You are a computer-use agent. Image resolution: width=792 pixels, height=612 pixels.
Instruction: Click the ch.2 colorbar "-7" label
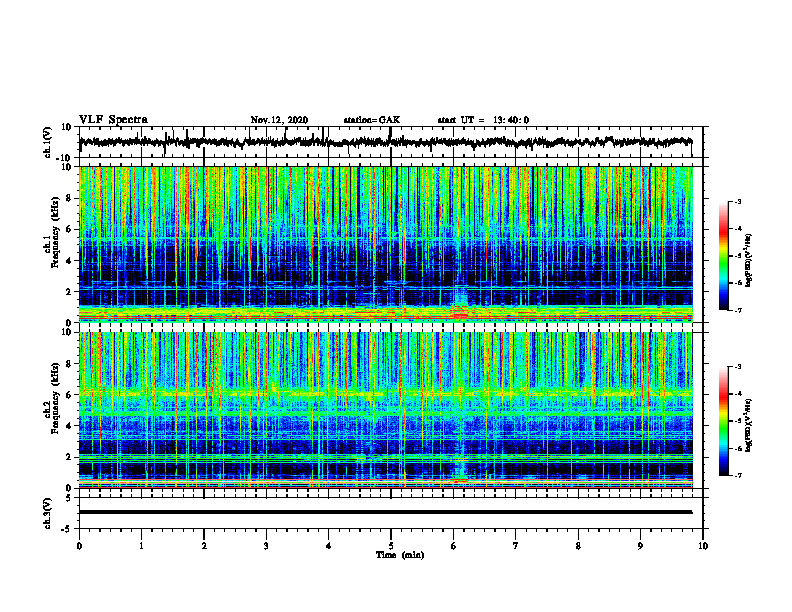(737, 475)
